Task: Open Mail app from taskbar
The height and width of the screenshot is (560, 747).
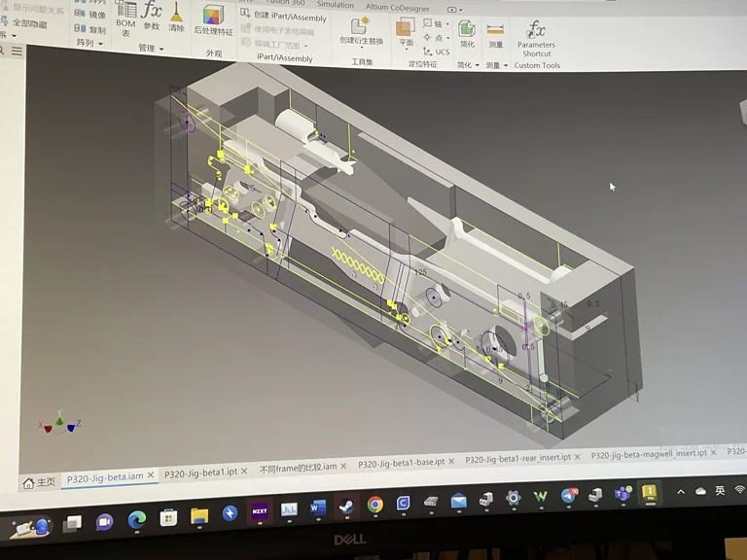Action: [x=458, y=501]
